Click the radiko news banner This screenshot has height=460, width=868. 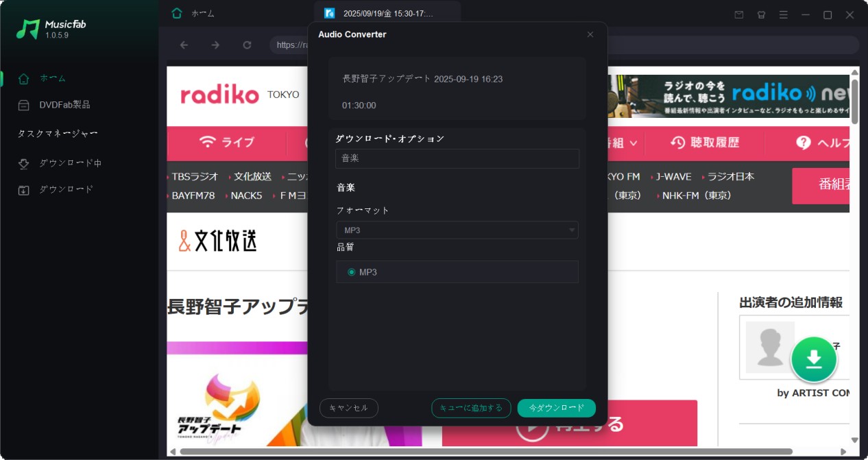tap(727, 96)
